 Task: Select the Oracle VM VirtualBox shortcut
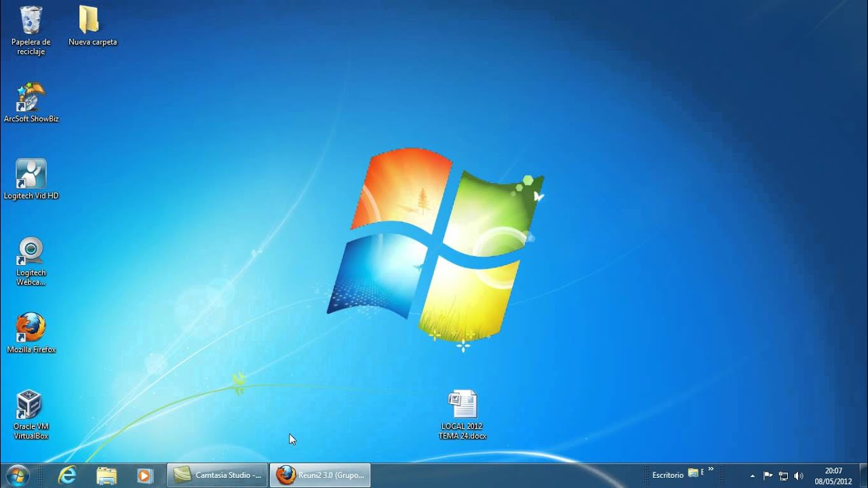(x=31, y=415)
